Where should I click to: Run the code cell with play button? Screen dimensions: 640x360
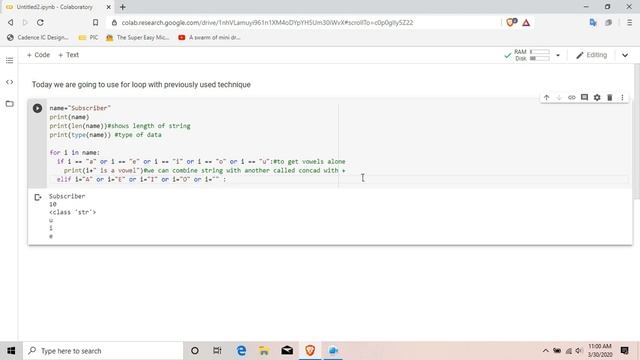[x=37, y=108]
